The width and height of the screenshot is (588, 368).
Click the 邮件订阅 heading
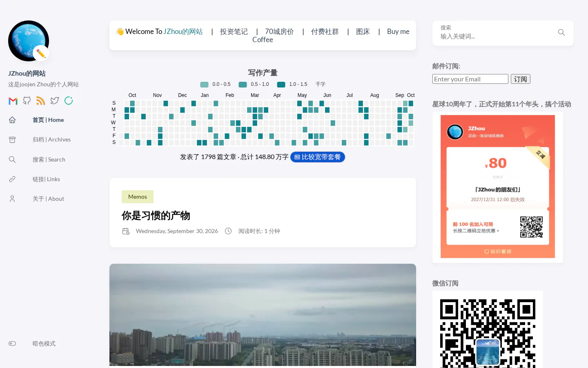point(446,66)
